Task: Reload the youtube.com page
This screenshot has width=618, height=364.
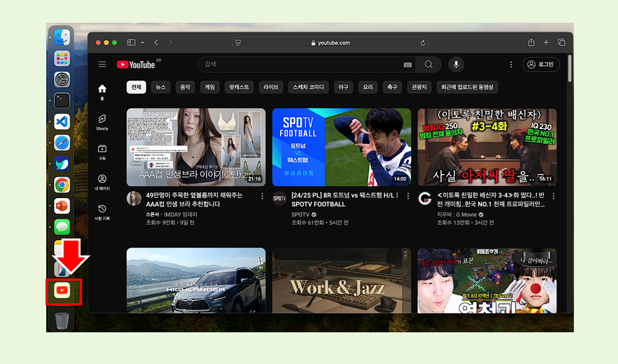Action: pyautogui.click(x=423, y=43)
